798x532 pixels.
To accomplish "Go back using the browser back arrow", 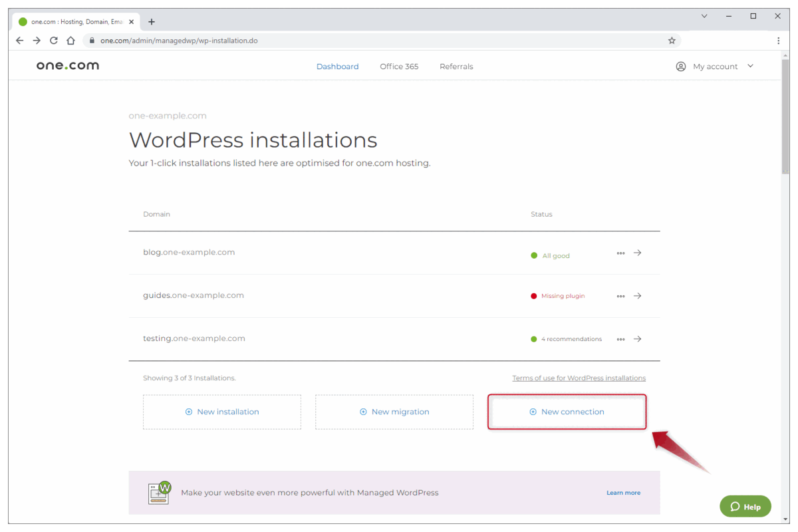I will coord(19,40).
